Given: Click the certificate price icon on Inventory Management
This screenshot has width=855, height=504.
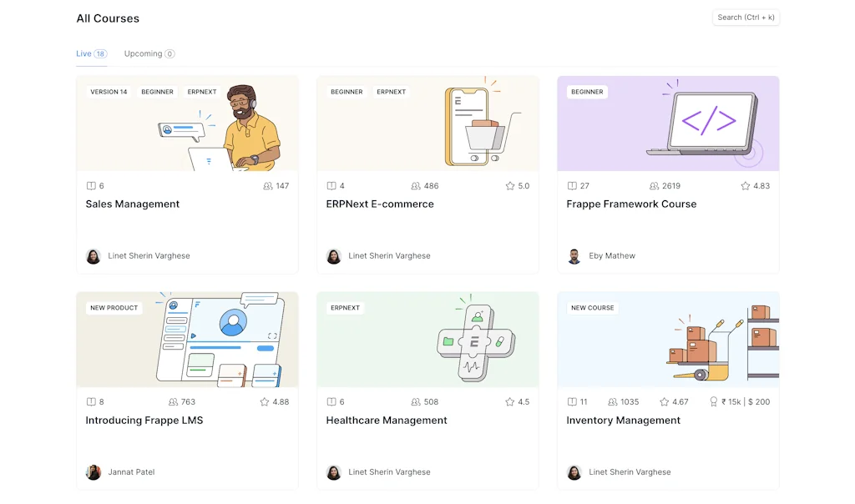Looking at the screenshot, I should [714, 402].
